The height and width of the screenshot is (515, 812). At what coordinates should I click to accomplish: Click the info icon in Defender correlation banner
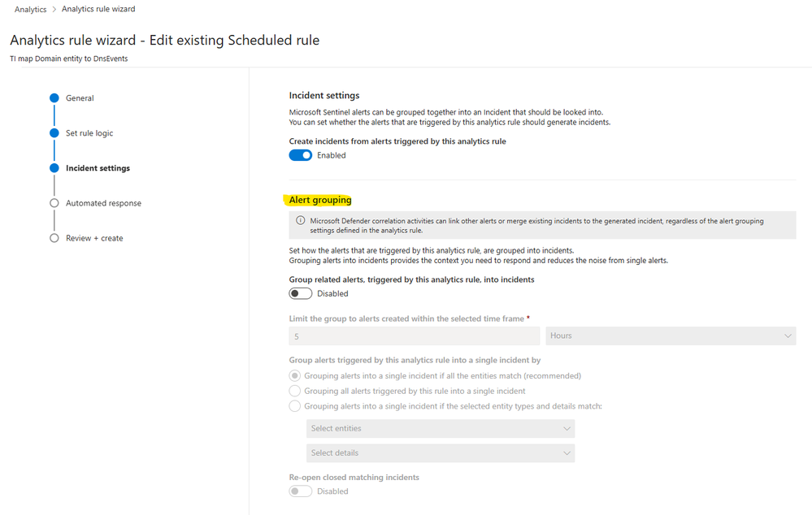pyautogui.click(x=301, y=221)
